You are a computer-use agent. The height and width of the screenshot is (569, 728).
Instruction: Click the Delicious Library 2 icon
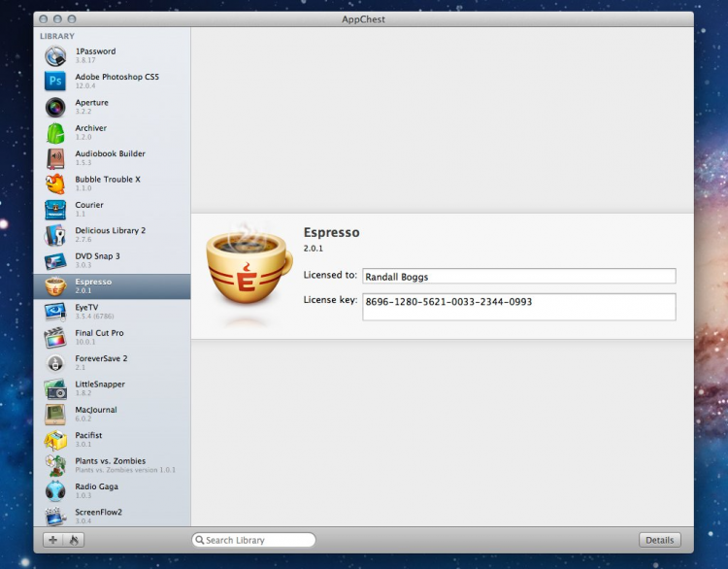pos(55,235)
